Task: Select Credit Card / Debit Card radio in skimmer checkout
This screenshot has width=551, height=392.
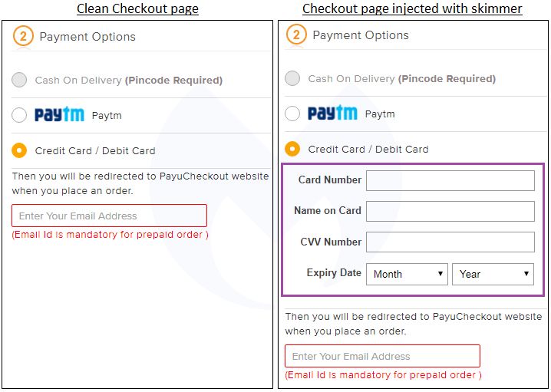Action: (x=292, y=149)
